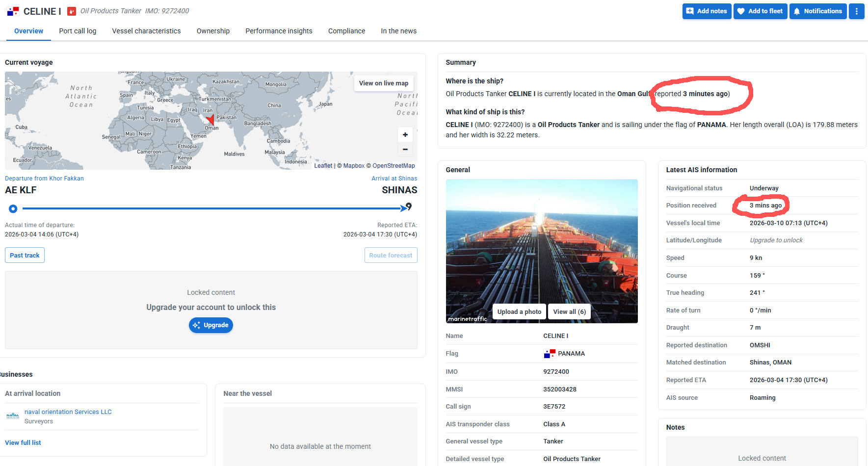This screenshot has height=466, width=868.
Task: Click the AIS source Roaming value
Action: 763,398
